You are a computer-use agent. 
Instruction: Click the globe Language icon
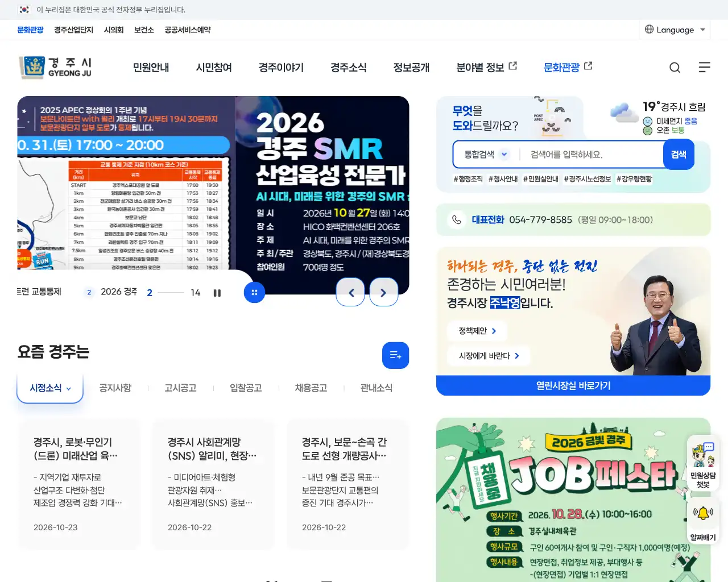tap(649, 29)
